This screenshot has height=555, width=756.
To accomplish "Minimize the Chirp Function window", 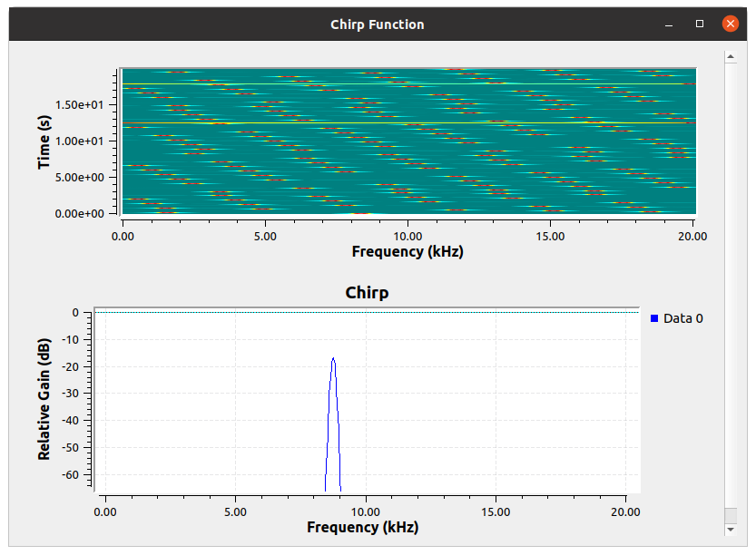I will click(x=669, y=24).
